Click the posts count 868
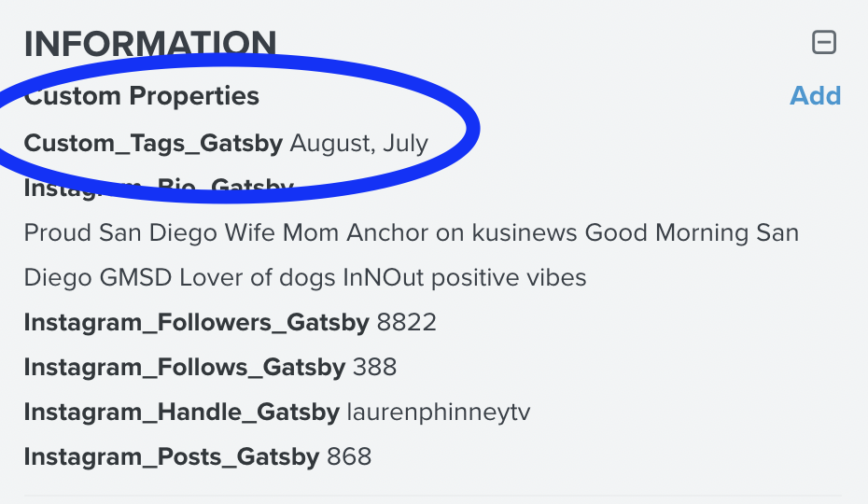 point(349,457)
